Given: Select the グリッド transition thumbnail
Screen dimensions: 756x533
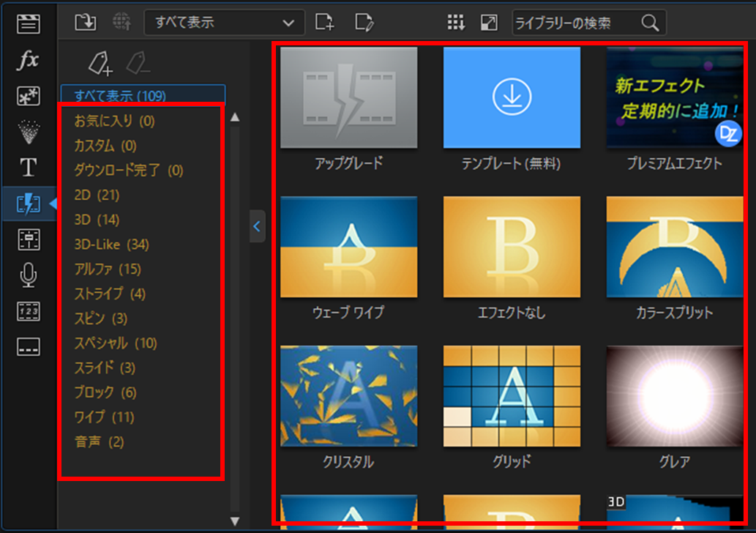Looking at the screenshot, I should pyautogui.click(x=512, y=396).
